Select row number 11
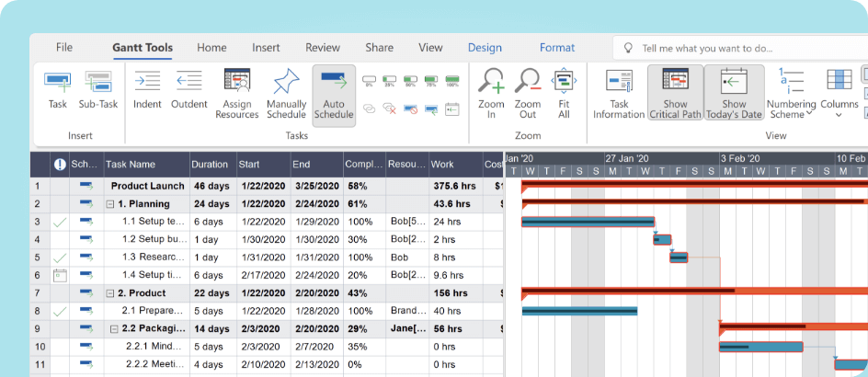This screenshot has width=868, height=377. 39,364
